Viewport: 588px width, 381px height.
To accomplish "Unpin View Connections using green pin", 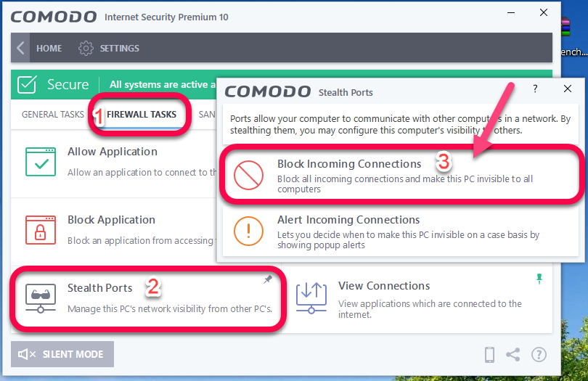I will [539, 279].
